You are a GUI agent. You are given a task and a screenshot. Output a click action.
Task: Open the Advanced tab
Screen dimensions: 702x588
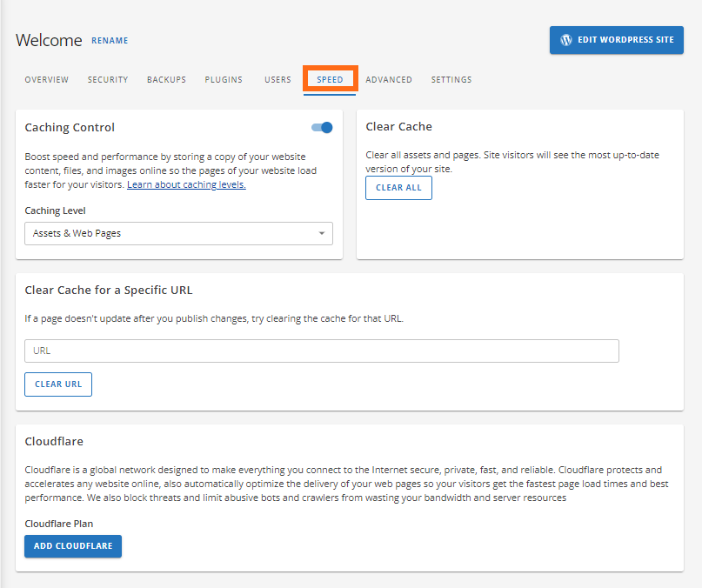tap(388, 79)
